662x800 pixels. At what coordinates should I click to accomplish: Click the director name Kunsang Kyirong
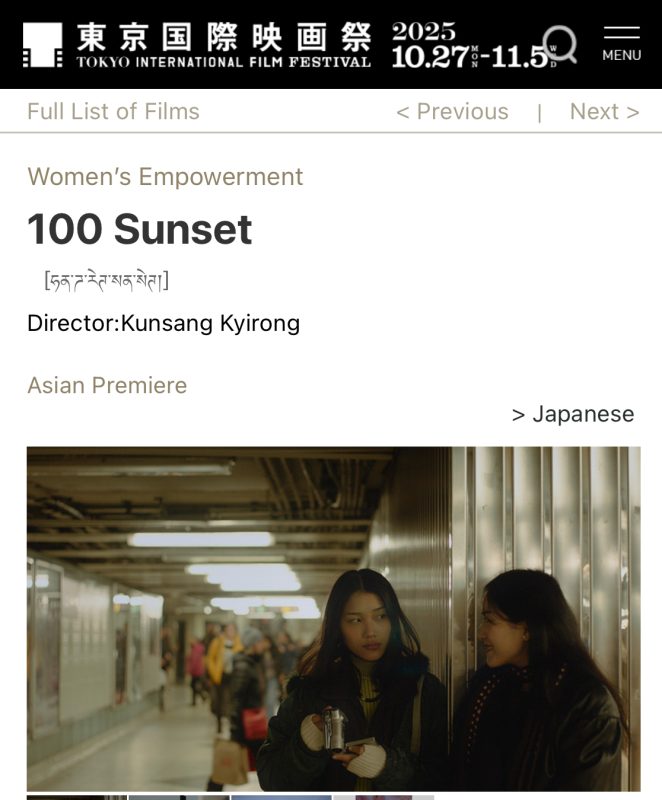[210, 323]
